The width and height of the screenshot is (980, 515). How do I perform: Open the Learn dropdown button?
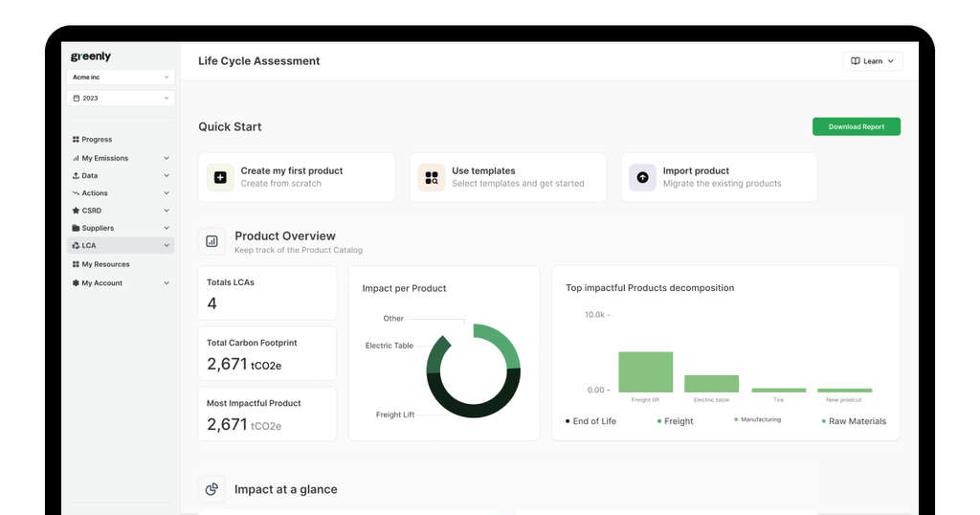coord(872,61)
